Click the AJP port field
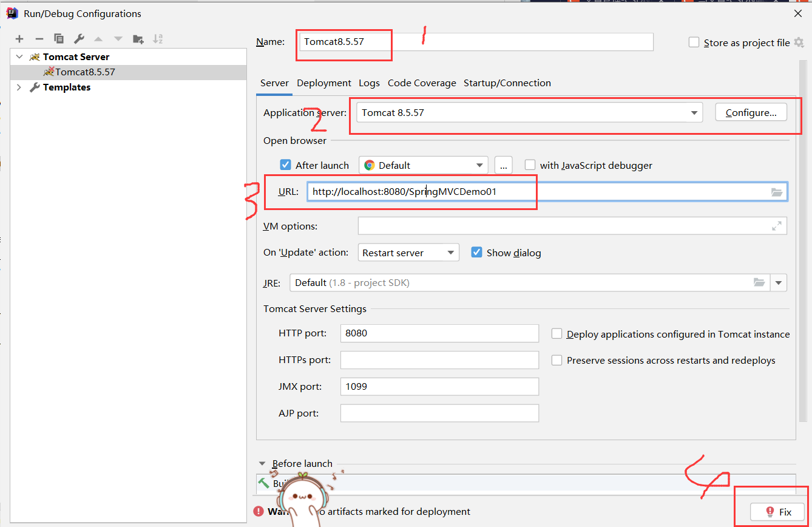 click(439, 413)
